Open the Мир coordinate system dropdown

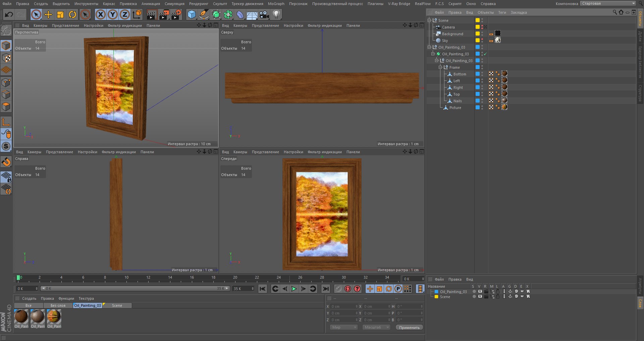[344, 327]
